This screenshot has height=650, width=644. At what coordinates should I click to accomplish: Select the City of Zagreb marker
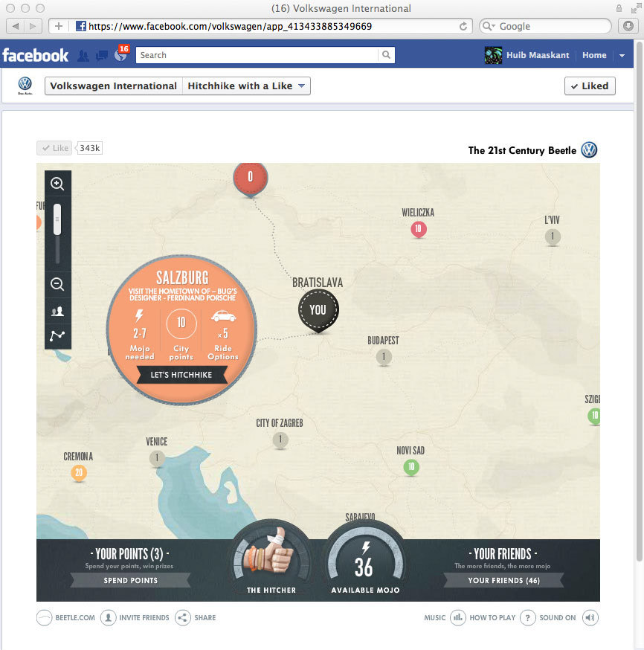pyautogui.click(x=280, y=440)
